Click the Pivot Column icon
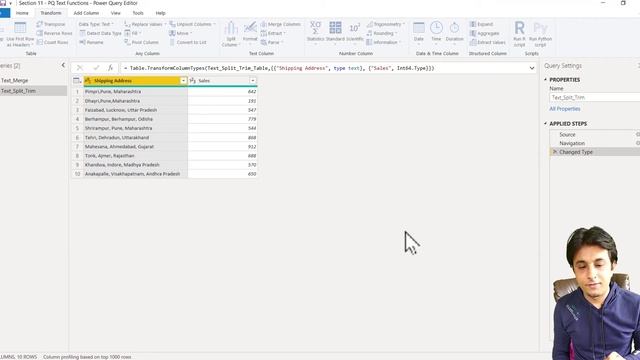 pos(127,42)
